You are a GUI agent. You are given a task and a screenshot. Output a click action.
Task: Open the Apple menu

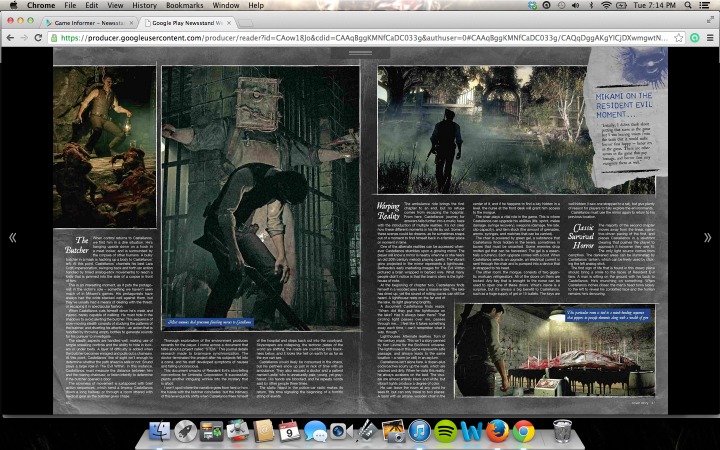(x=13, y=5)
